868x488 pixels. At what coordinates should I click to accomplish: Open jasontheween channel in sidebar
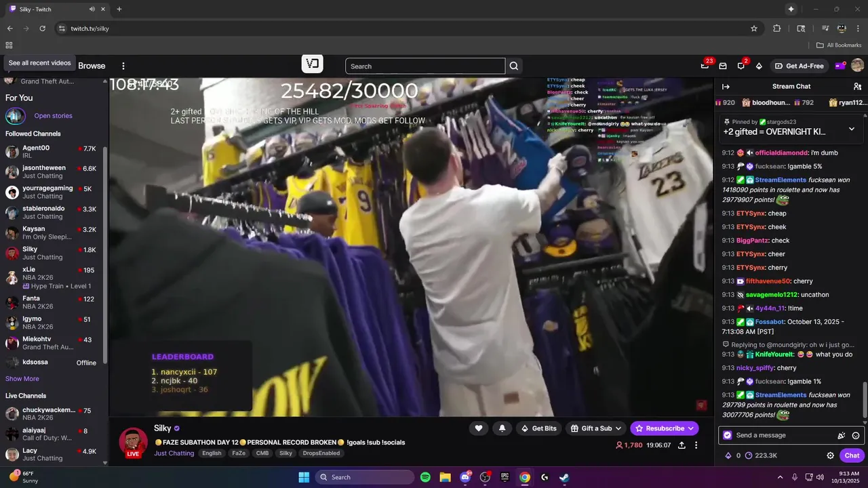[x=52, y=172]
